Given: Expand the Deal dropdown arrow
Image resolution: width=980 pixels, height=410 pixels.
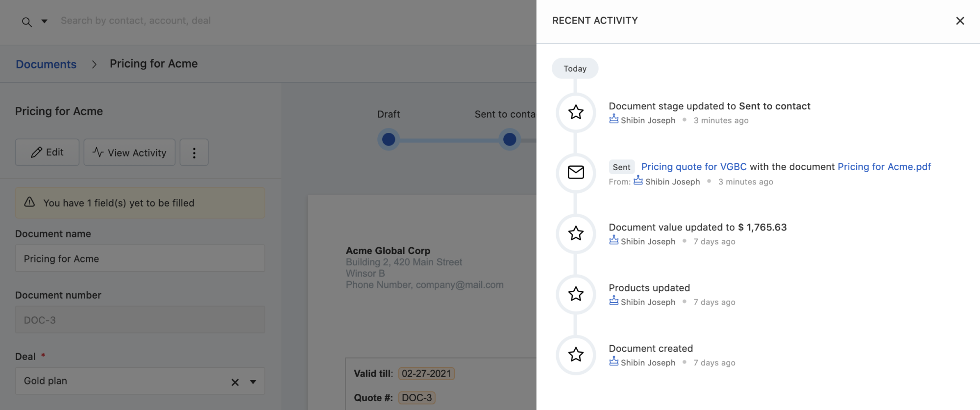Looking at the screenshot, I should click(x=253, y=382).
